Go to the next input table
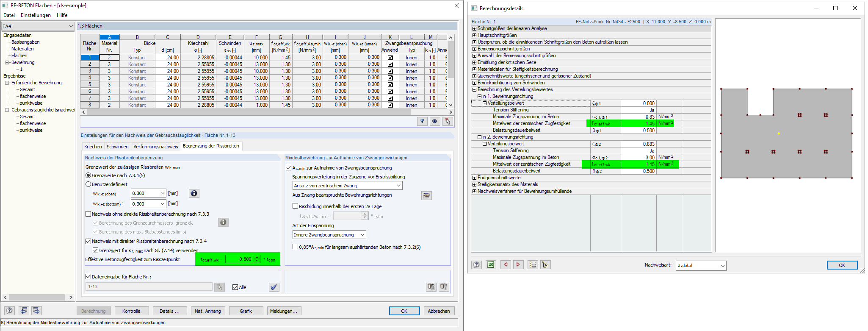The image size is (868, 331). [36, 311]
